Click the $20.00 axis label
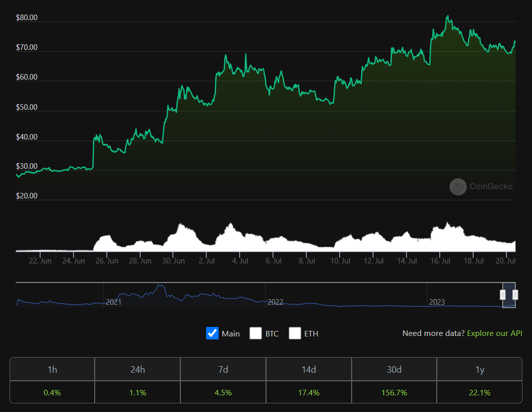 click(x=27, y=195)
